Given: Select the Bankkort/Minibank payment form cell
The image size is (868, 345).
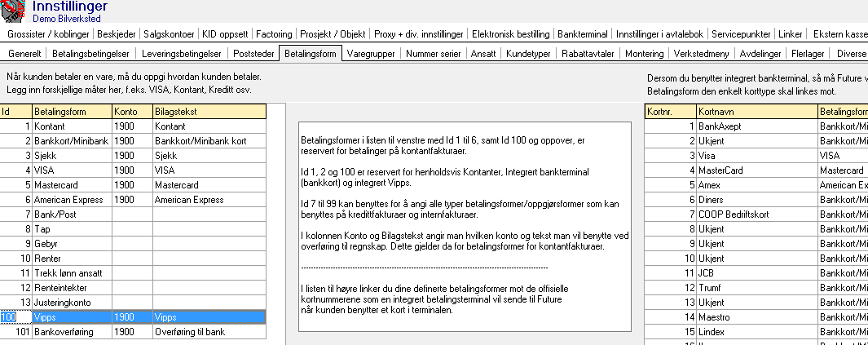Looking at the screenshot, I should pyautogui.click(x=72, y=141).
